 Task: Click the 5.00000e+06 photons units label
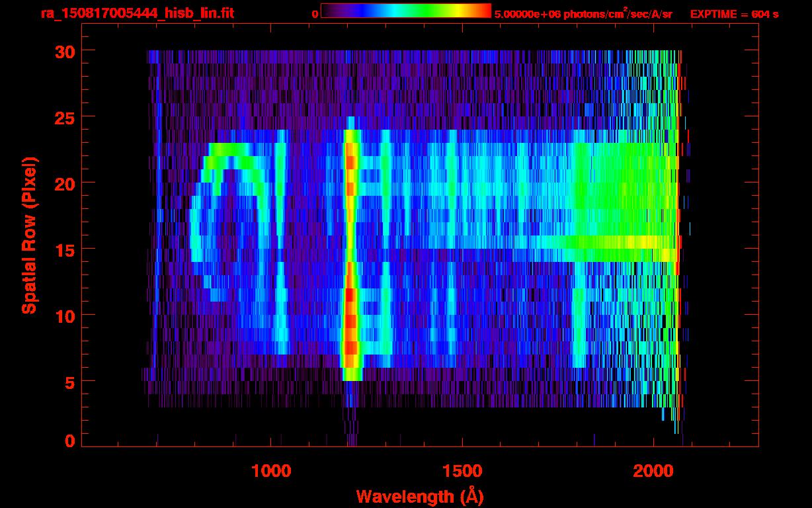pyautogui.click(x=583, y=13)
